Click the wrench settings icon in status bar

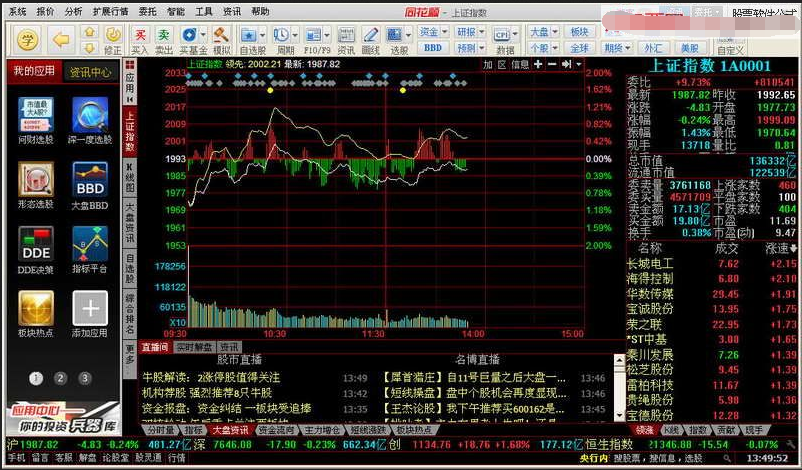(x=791, y=444)
